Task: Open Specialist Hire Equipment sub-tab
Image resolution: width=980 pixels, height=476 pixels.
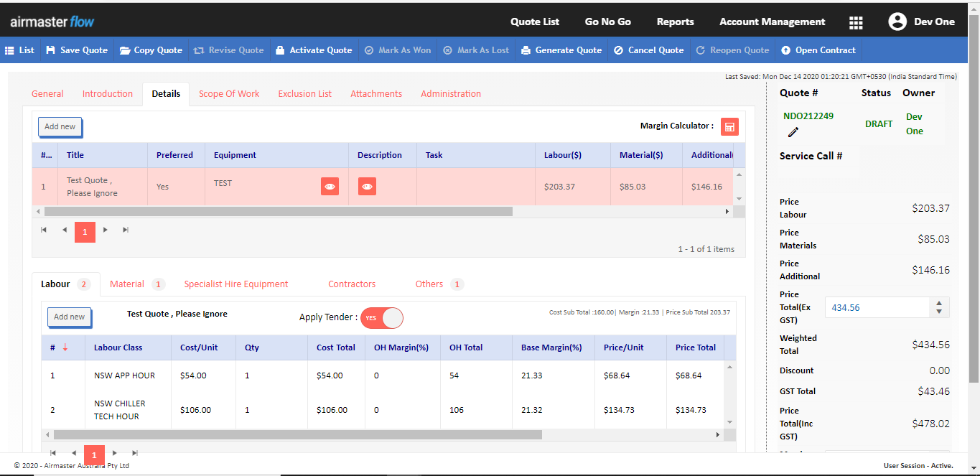Action: [x=236, y=284]
